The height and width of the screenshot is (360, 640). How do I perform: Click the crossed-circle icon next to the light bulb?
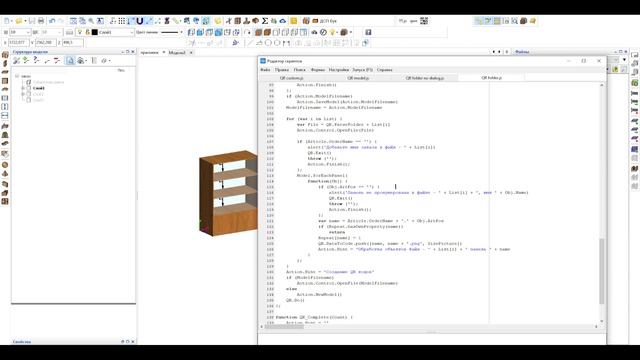pyautogui.click(x=323, y=32)
